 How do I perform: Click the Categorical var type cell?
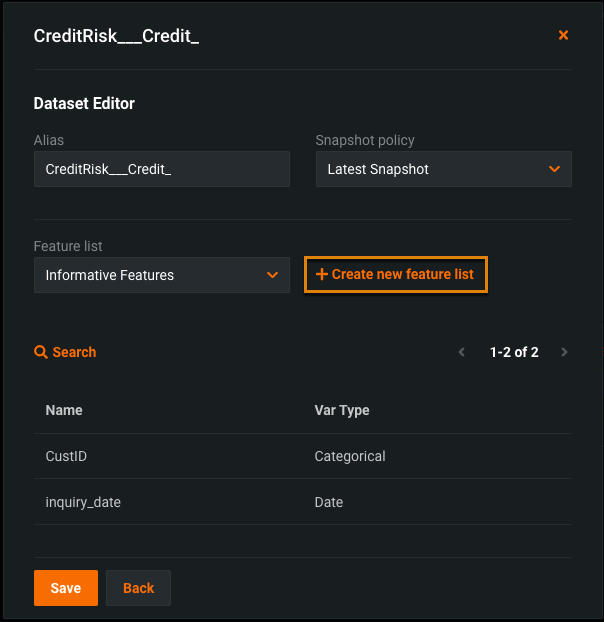349,456
